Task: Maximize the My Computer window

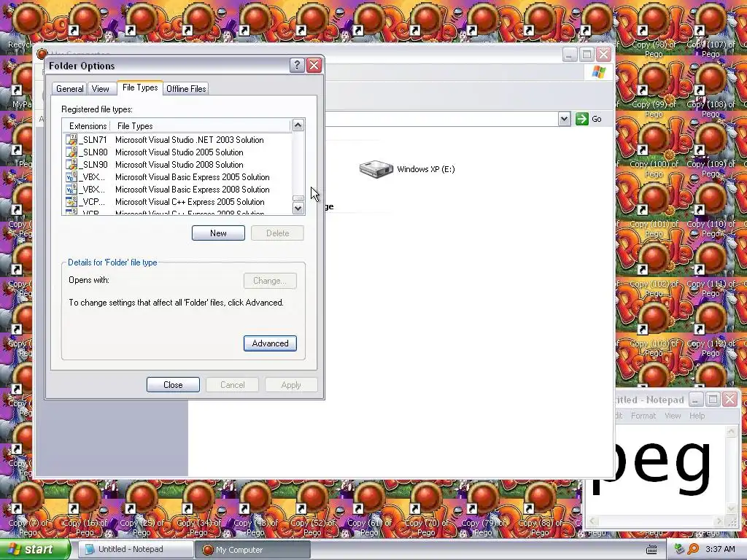Action: pos(587,54)
